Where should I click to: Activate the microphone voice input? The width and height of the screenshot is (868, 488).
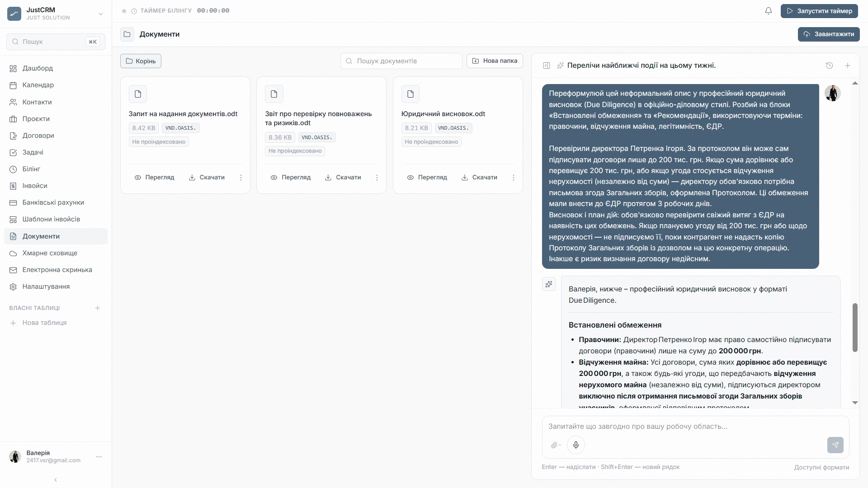tap(576, 445)
